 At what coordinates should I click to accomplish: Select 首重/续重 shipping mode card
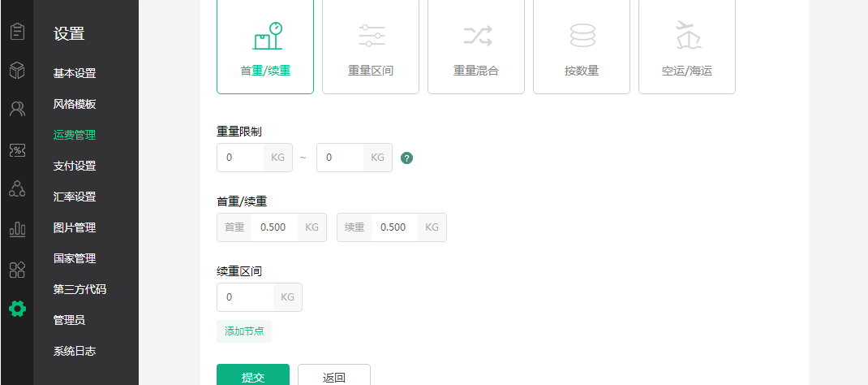[265, 46]
